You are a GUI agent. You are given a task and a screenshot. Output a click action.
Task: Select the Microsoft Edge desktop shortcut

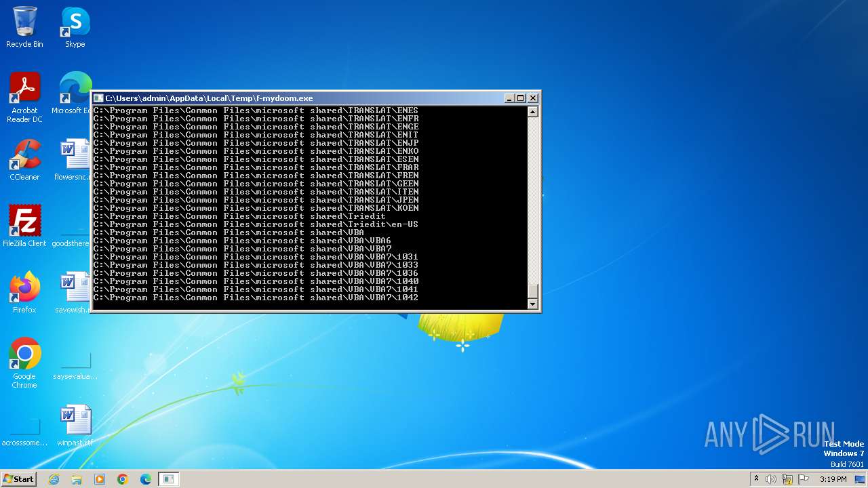73,94
